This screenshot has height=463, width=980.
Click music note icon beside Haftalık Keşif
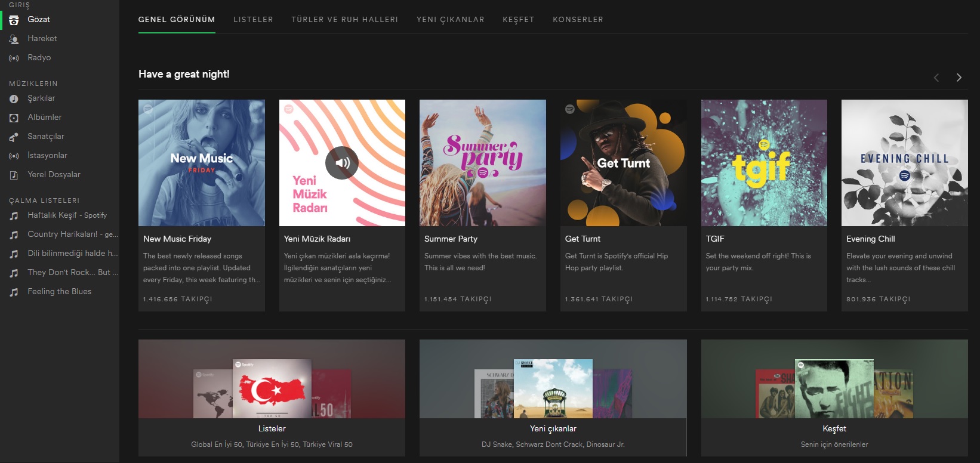pyautogui.click(x=14, y=215)
